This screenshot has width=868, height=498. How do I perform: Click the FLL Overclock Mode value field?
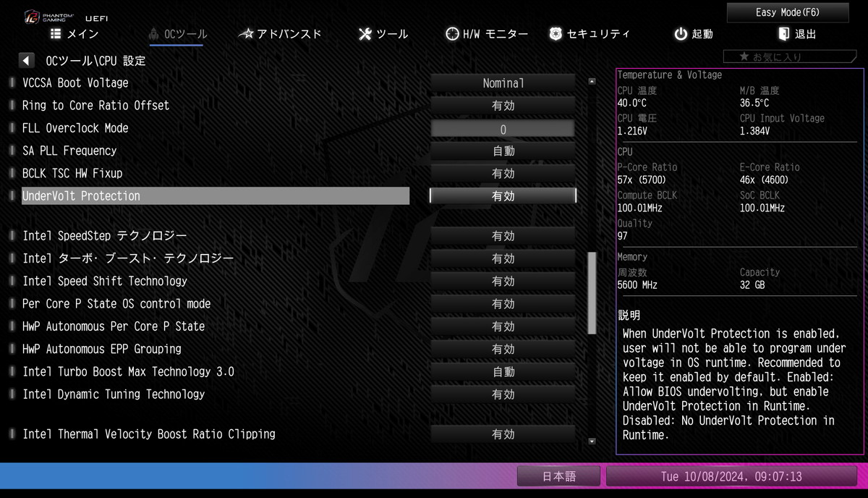pyautogui.click(x=503, y=129)
